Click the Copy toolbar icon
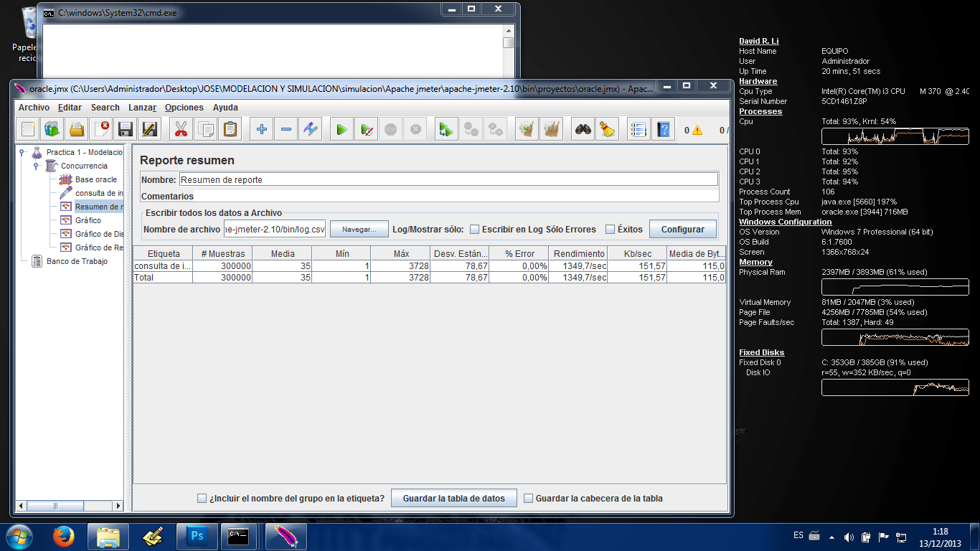 (205, 129)
